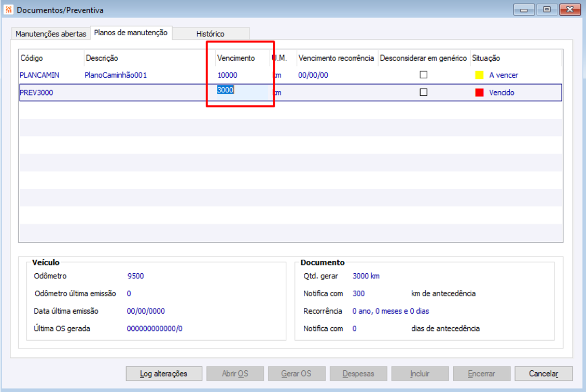The image size is (586, 392).
Task: Click the yellow A vencer status swatch
Action: point(479,75)
